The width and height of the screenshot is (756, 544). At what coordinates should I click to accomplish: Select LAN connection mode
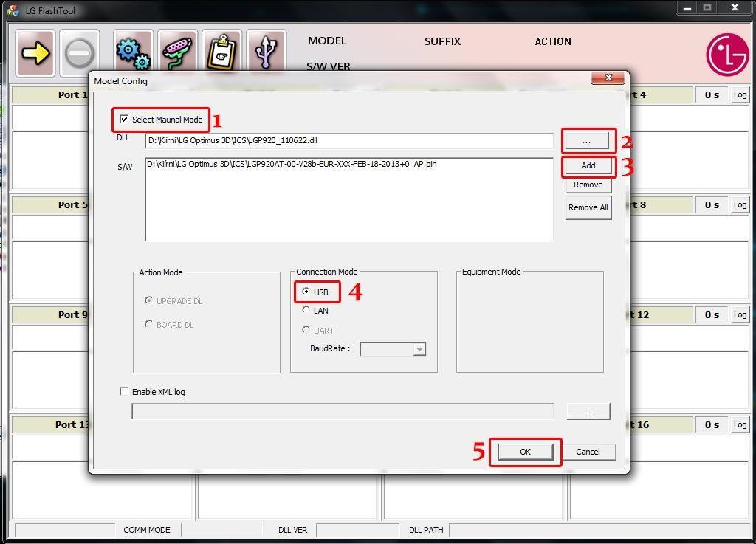click(x=306, y=310)
